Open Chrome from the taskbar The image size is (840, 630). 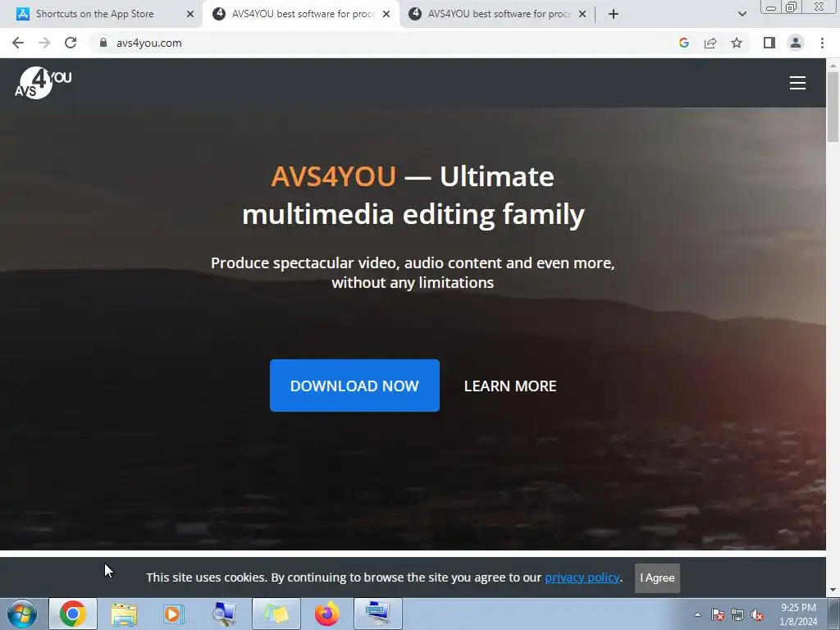73,614
